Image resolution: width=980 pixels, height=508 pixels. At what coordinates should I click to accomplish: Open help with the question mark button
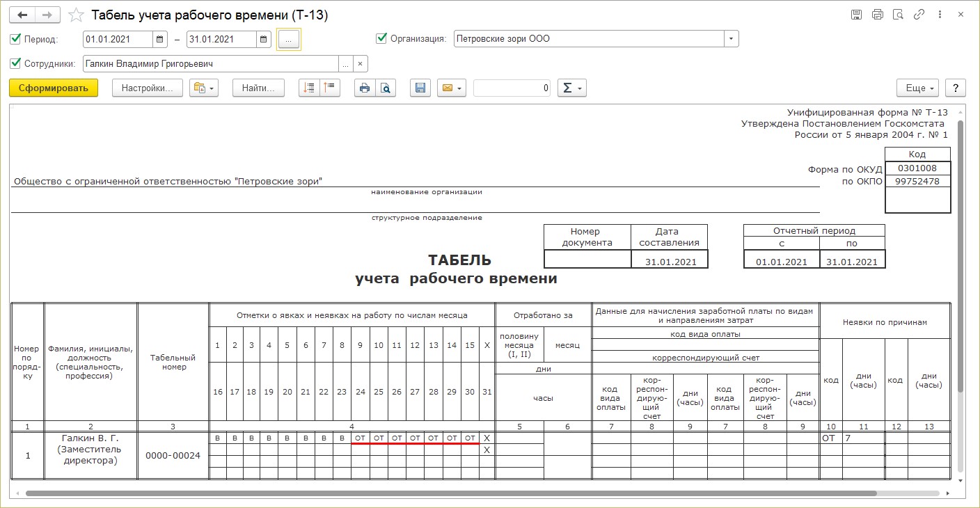coord(956,88)
